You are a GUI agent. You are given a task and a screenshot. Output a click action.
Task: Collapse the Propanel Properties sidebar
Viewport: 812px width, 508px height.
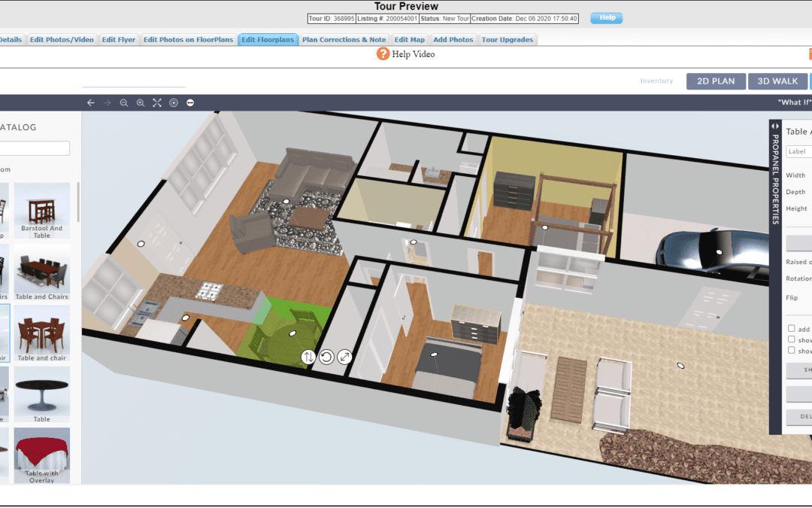774,126
